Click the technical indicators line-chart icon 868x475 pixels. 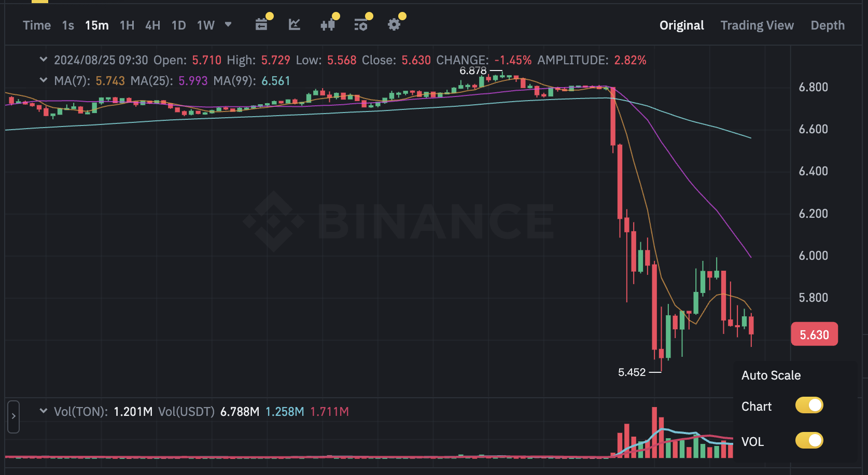295,24
